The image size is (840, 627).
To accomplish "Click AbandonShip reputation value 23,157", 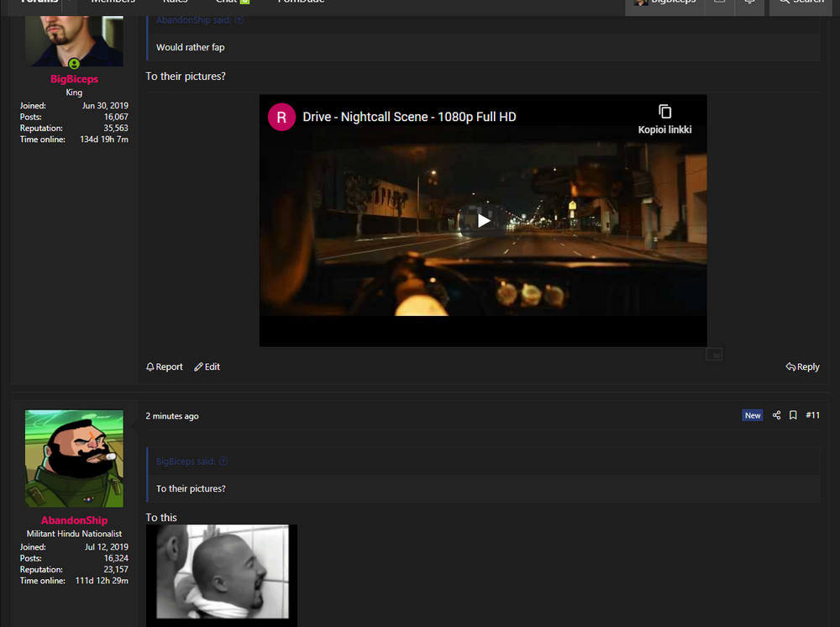I will click(116, 570).
